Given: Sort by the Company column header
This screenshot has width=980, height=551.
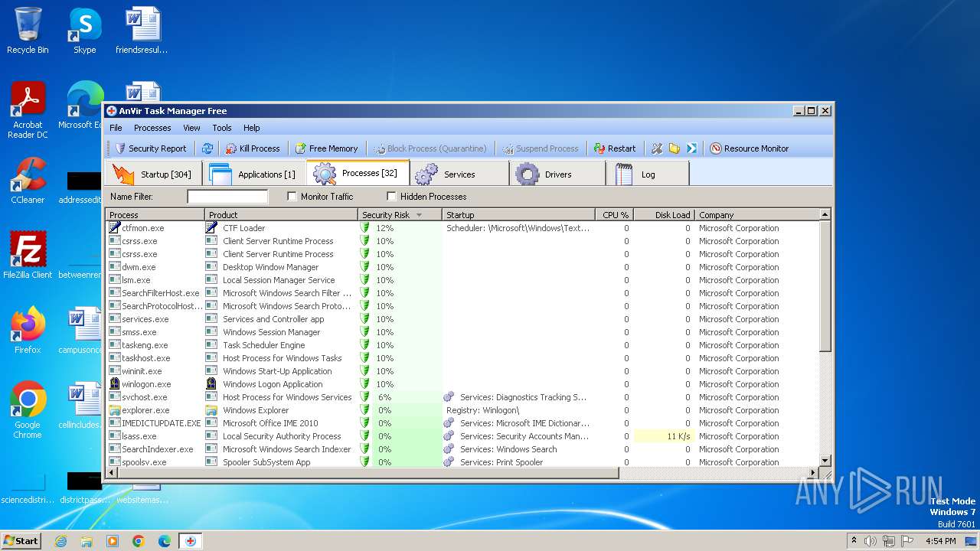Looking at the screenshot, I should coord(757,215).
